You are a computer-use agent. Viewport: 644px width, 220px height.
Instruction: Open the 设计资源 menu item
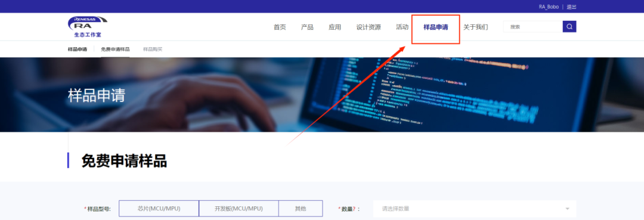click(369, 27)
